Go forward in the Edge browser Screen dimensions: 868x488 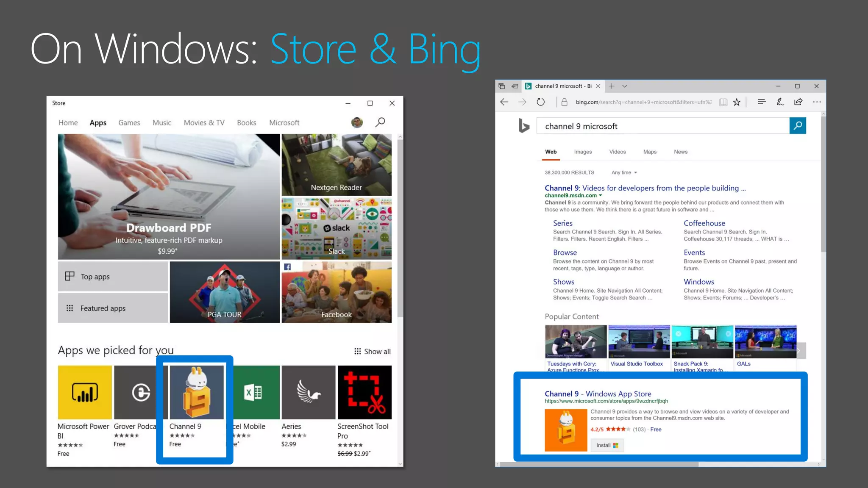522,102
